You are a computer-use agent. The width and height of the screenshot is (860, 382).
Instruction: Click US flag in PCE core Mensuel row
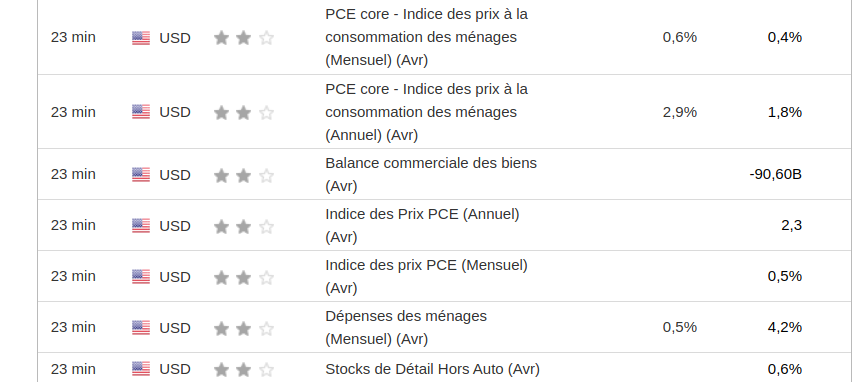click(141, 38)
